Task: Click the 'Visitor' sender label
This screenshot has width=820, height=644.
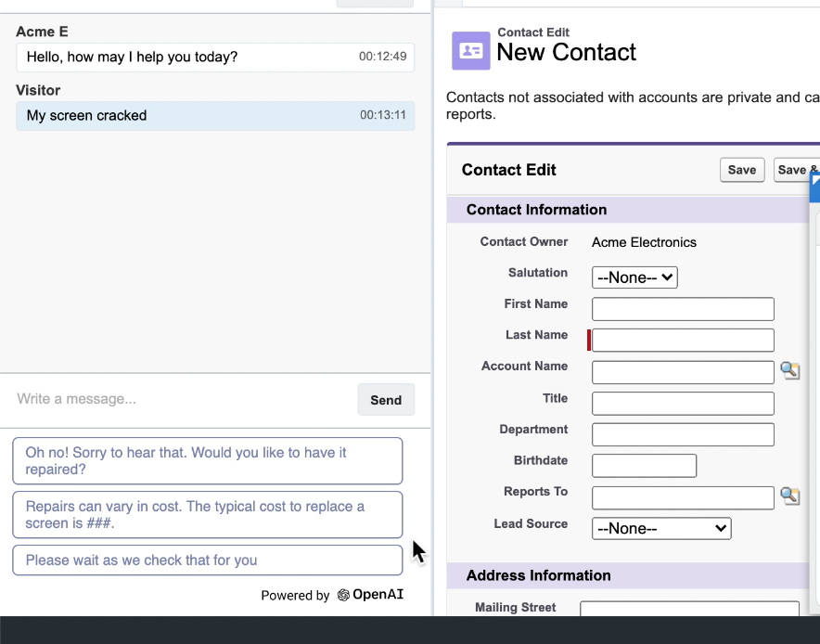Action: (38, 91)
